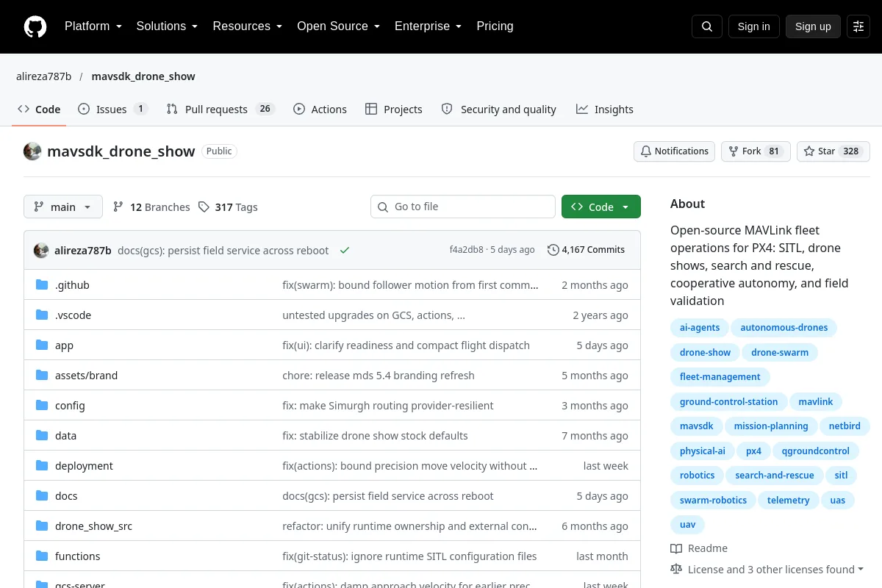
Task: Click the scale icon beside License
Action: coord(676,570)
